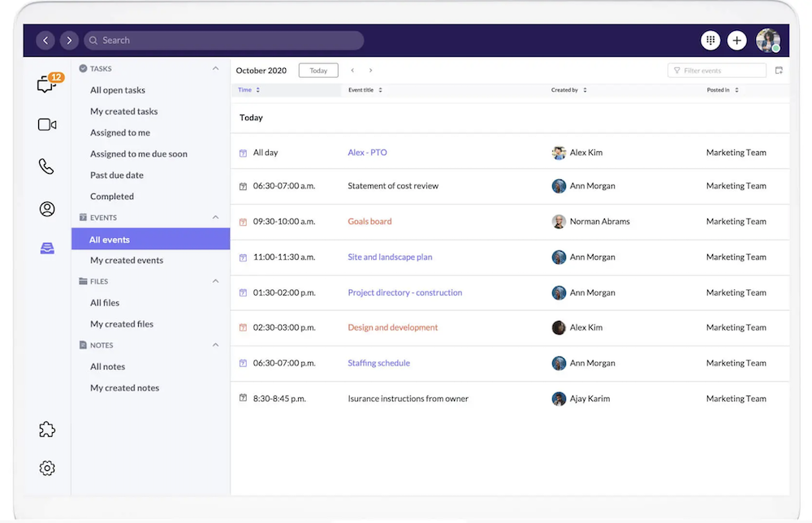The height and width of the screenshot is (523, 812).
Task: Open the settings gear icon
Action: point(47,468)
